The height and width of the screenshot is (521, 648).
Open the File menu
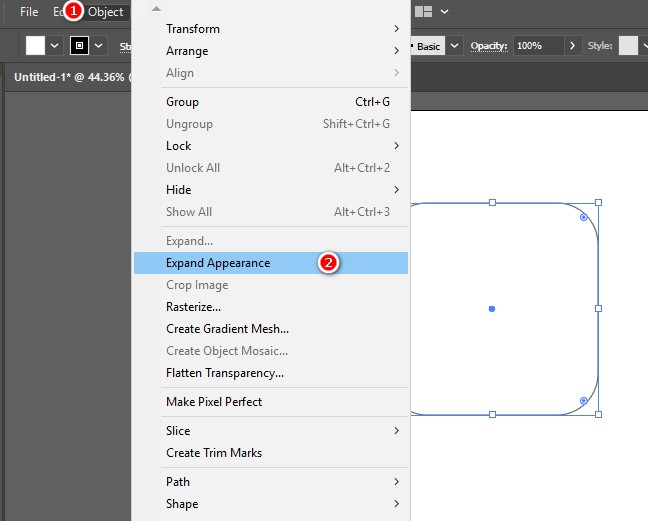(28, 12)
